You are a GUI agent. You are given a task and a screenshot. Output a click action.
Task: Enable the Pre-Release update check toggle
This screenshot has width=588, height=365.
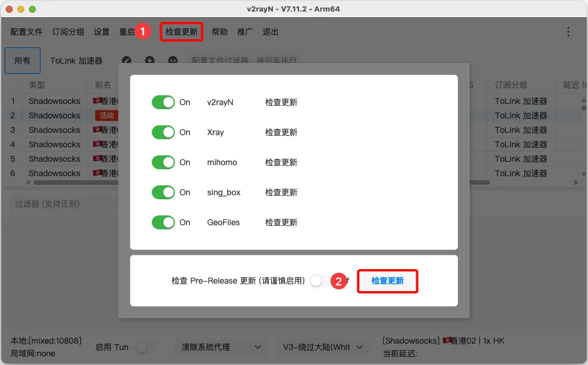pos(321,281)
